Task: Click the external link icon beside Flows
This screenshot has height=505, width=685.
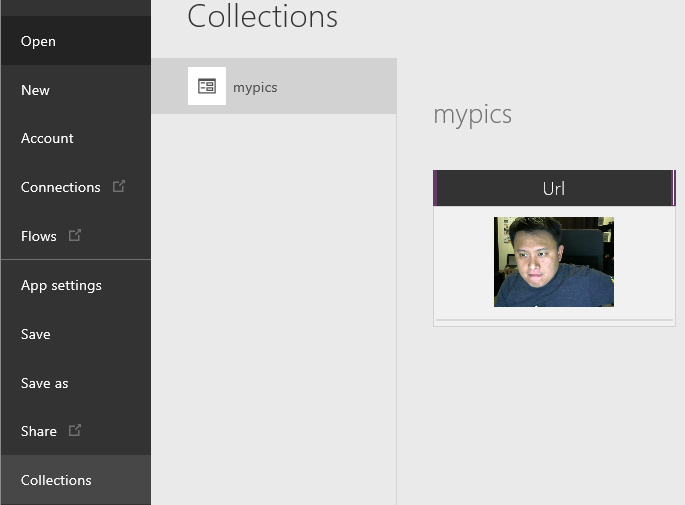Action: pos(75,235)
